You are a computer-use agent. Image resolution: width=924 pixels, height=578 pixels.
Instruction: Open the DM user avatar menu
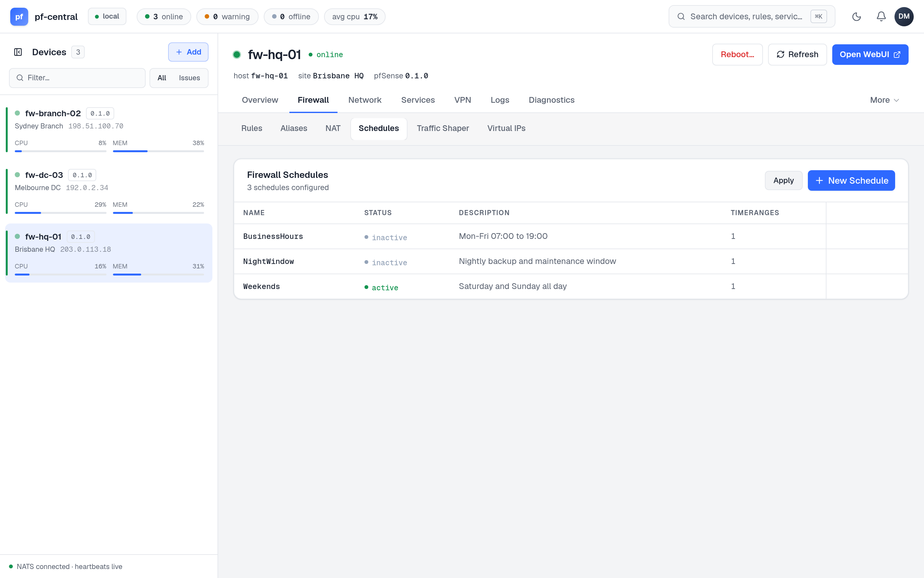[904, 16]
